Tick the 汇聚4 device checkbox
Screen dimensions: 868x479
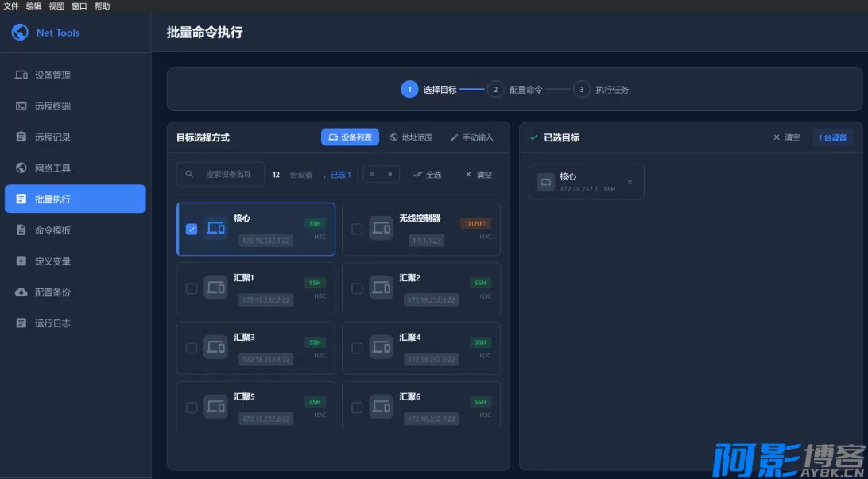pos(357,348)
